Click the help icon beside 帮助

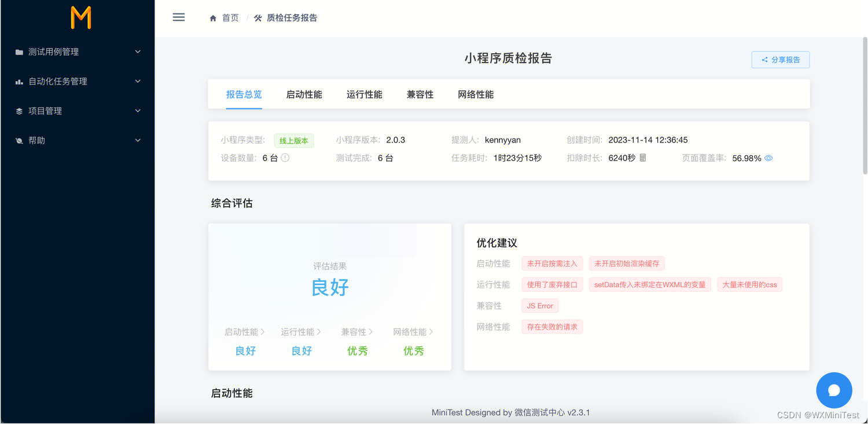19,140
